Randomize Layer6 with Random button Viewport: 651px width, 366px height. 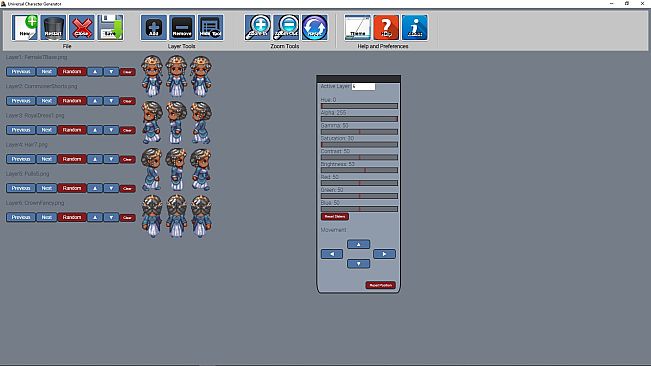[72, 217]
